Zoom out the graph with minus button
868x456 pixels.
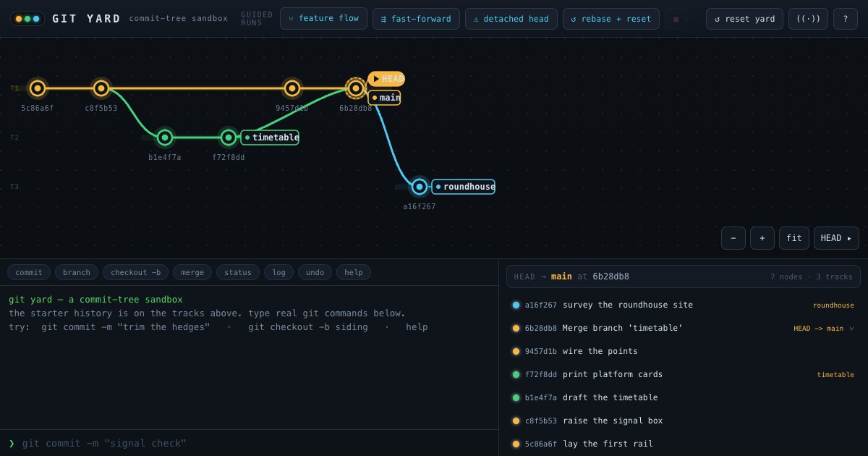click(733, 238)
